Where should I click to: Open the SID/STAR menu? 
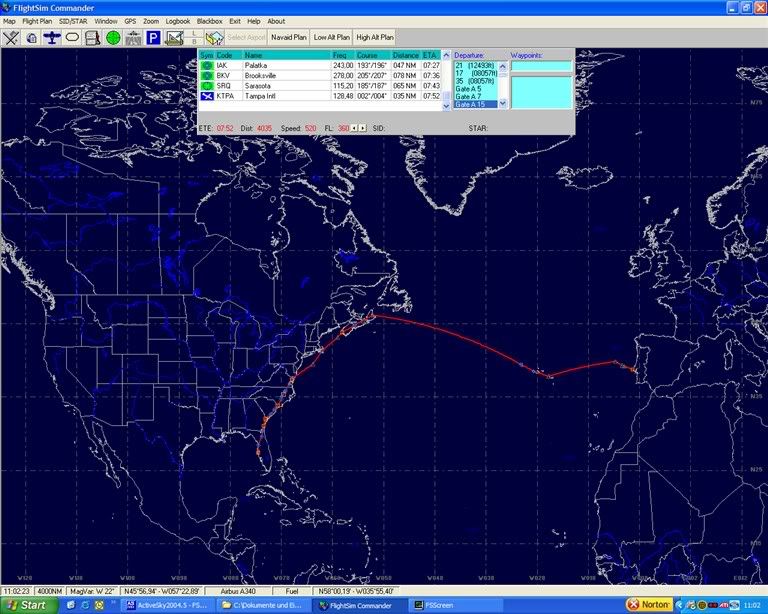click(x=73, y=21)
